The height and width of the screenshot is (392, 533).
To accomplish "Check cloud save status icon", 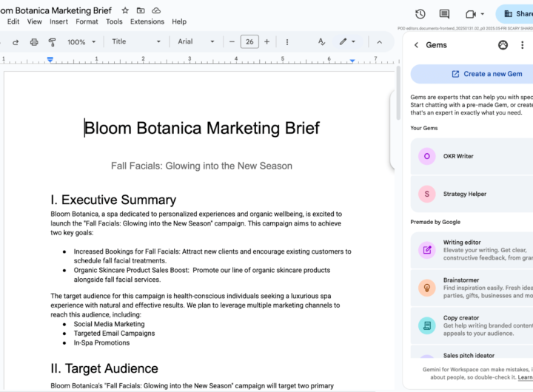I will (x=156, y=10).
